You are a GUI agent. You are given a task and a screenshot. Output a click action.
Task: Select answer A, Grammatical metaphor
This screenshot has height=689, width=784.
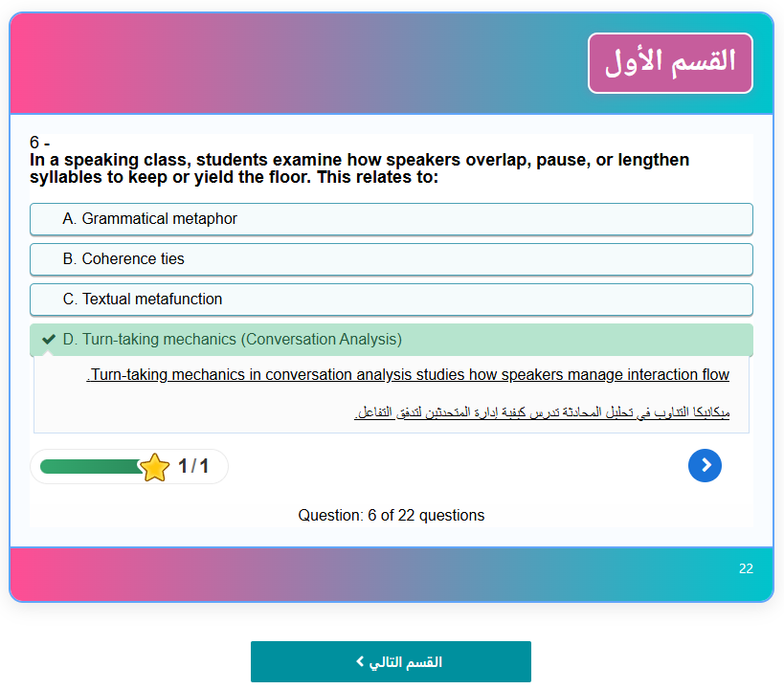392,218
